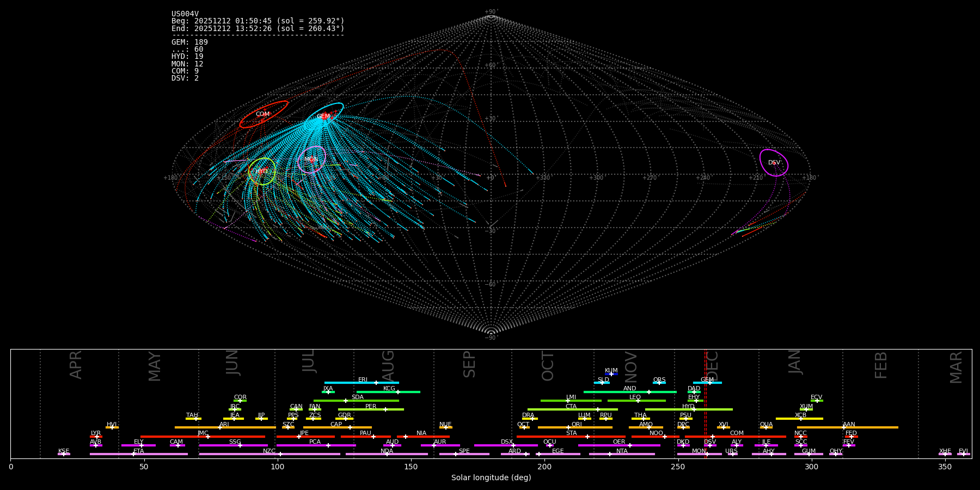Click the "COM: 9" count line
The height and width of the screenshot is (490, 980).
[185, 71]
